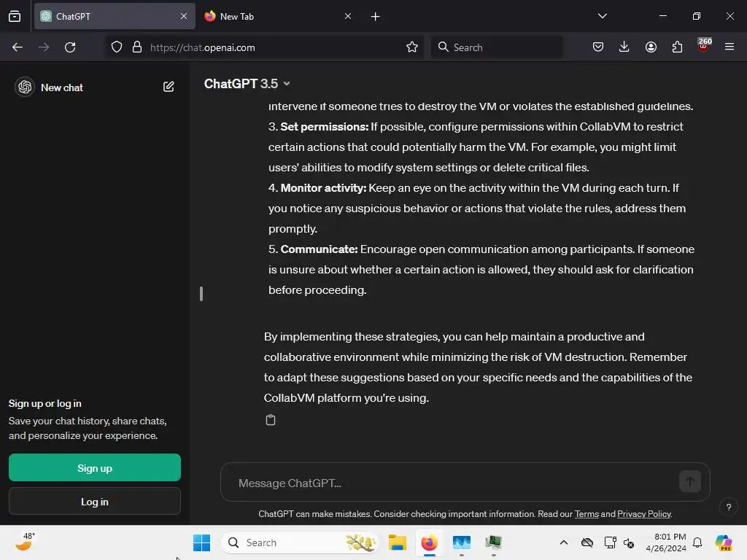The image size is (747, 560).
Task: Open the Windows Start button
Action: coord(201,542)
